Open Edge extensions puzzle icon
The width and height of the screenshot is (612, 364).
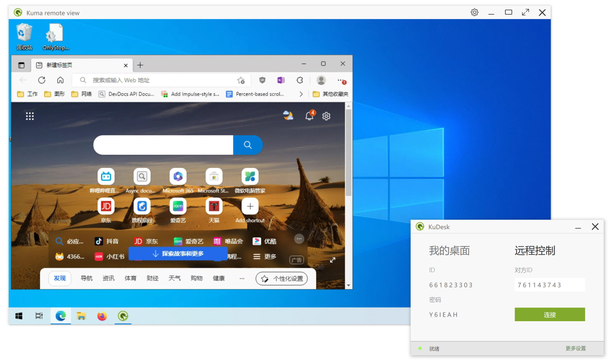(x=300, y=80)
